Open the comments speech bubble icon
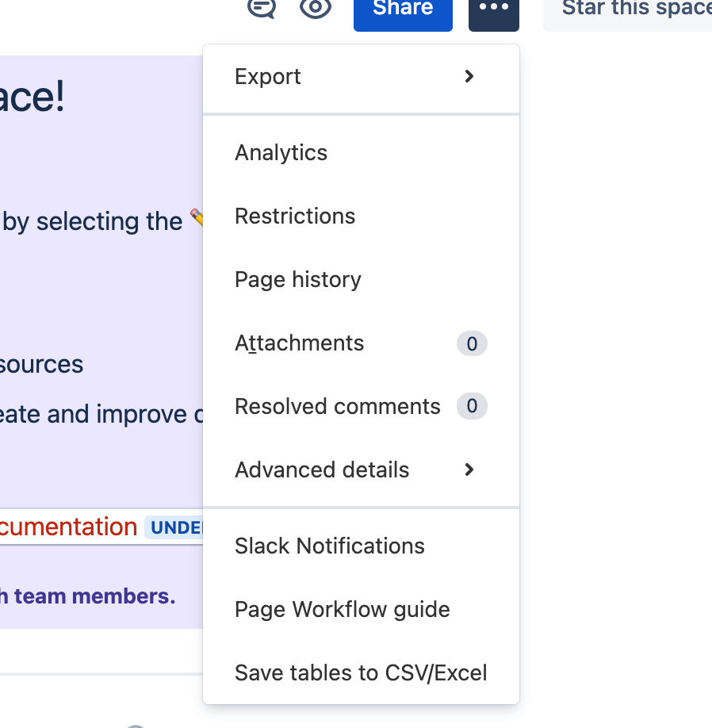 [x=262, y=7]
